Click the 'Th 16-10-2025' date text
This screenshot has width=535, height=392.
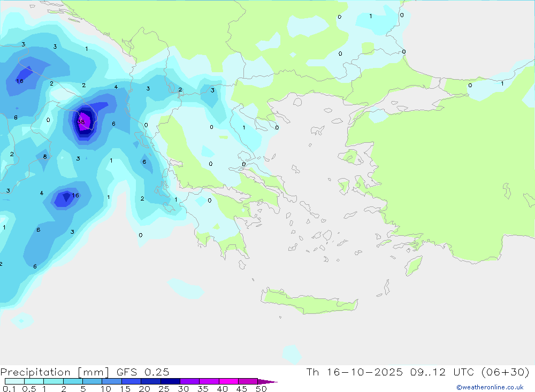(x=354, y=372)
